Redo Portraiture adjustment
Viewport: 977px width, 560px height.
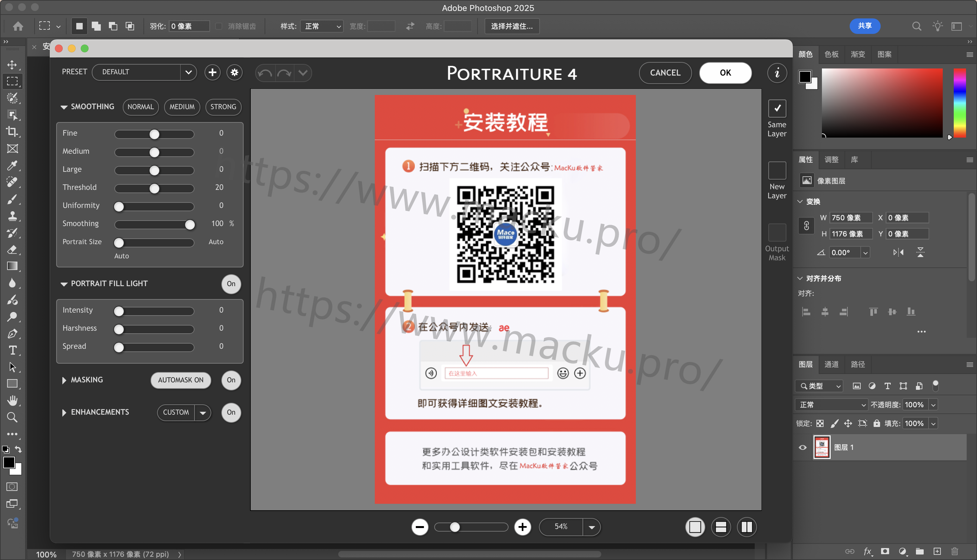point(284,73)
